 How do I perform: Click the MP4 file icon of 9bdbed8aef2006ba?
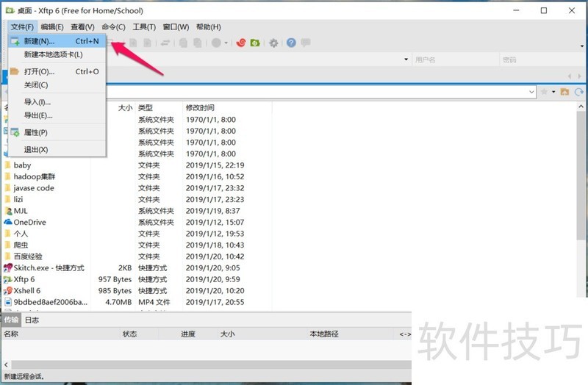tap(8, 302)
